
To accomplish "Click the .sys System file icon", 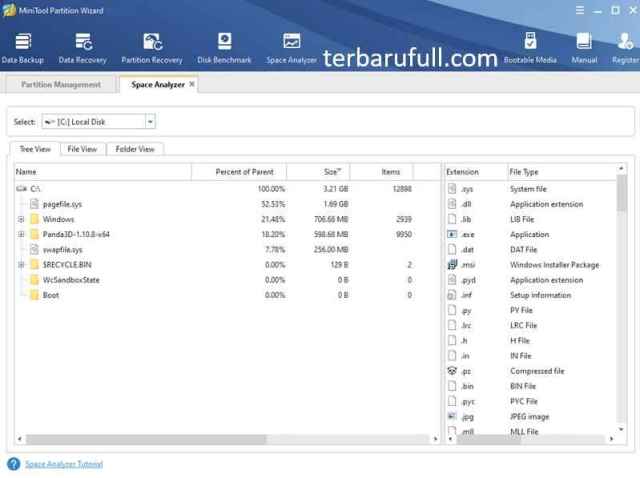I will [452, 189].
